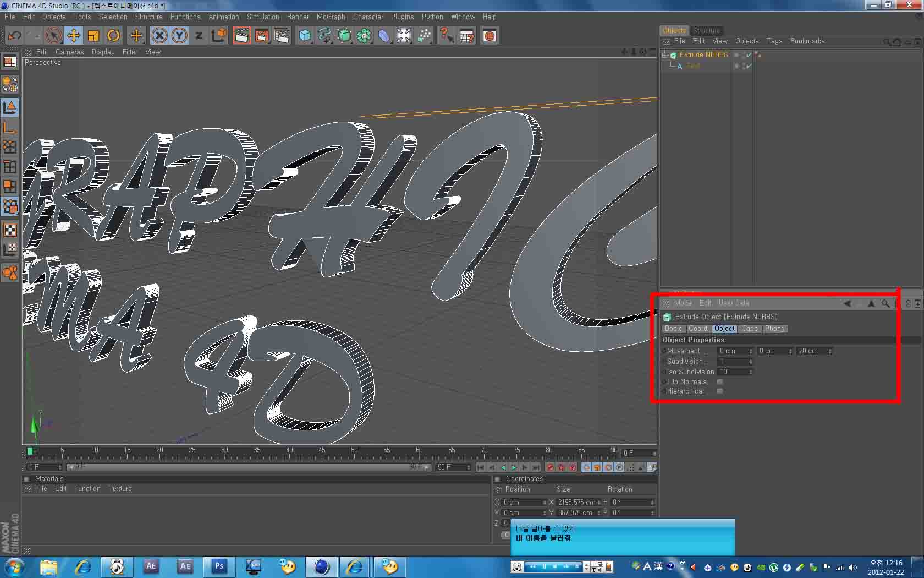This screenshot has height=578, width=924.
Task: Click stepper of Size X field
Action: (x=599, y=503)
